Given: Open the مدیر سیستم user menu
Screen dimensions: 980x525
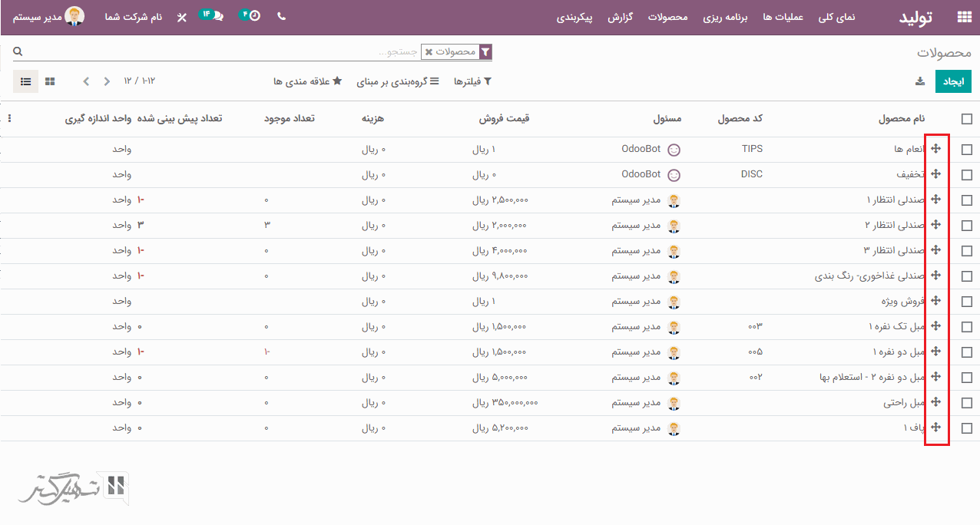Looking at the screenshot, I should tap(48, 16).
